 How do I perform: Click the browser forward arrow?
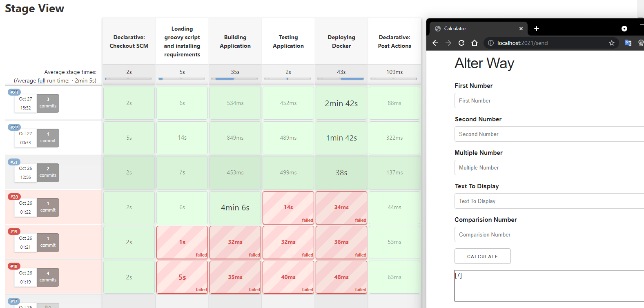click(448, 43)
